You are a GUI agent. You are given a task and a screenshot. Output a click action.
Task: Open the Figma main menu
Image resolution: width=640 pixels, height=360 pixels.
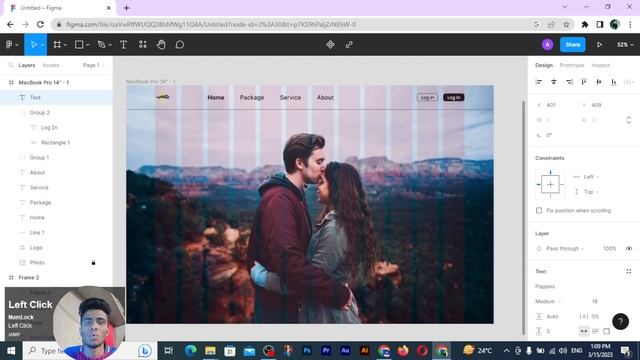(11, 44)
